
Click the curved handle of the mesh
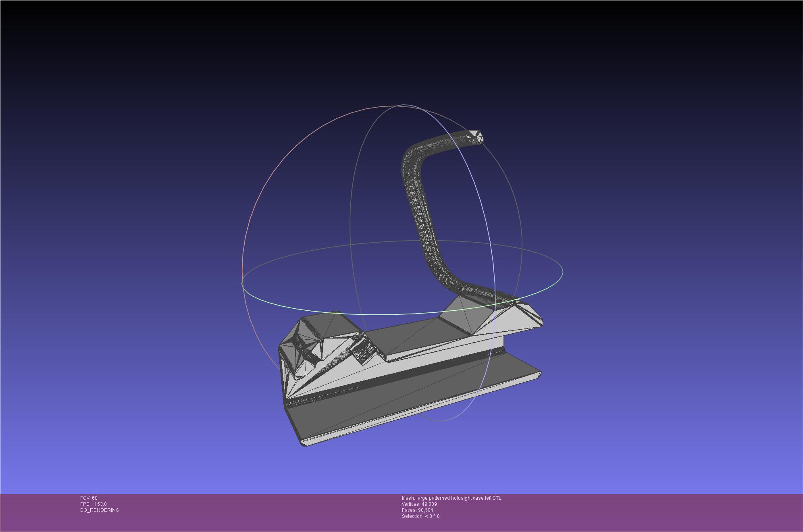click(x=421, y=214)
